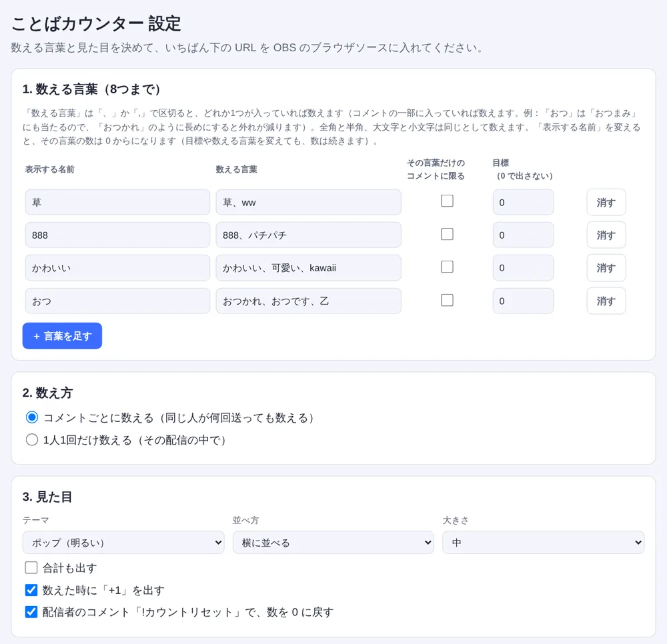The width and height of the screenshot is (667, 644).
Task: Click the column header 「その言葉だけのコメントに限る」
Action: [x=436, y=169]
